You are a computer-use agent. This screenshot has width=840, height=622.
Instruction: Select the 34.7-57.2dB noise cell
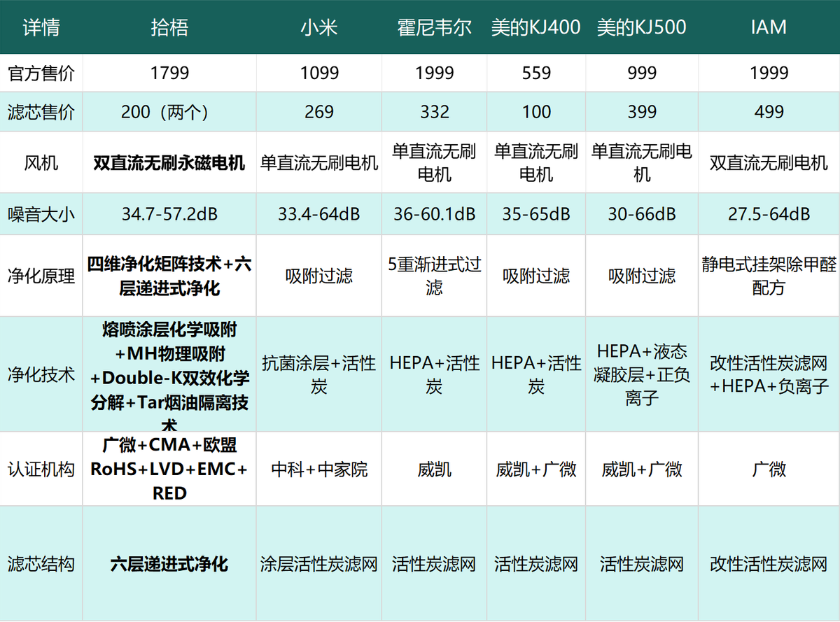(169, 214)
